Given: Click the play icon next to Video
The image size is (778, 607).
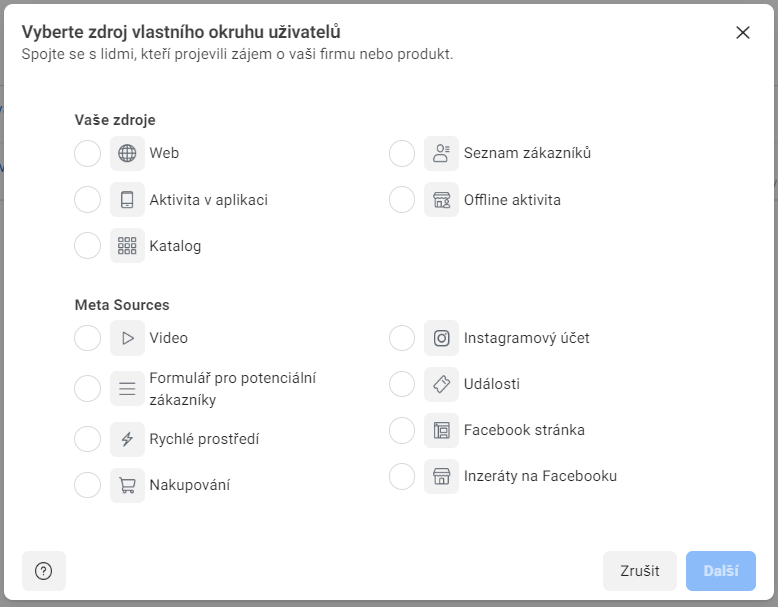Looking at the screenshot, I should tap(127, 338).
